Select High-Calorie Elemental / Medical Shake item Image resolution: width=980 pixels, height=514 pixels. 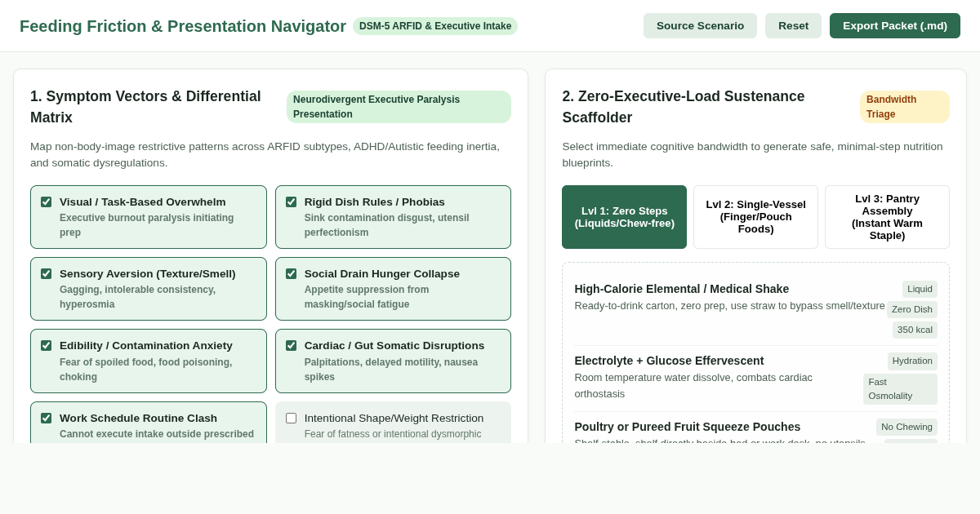pyautogui.click(x=755, y=309)
